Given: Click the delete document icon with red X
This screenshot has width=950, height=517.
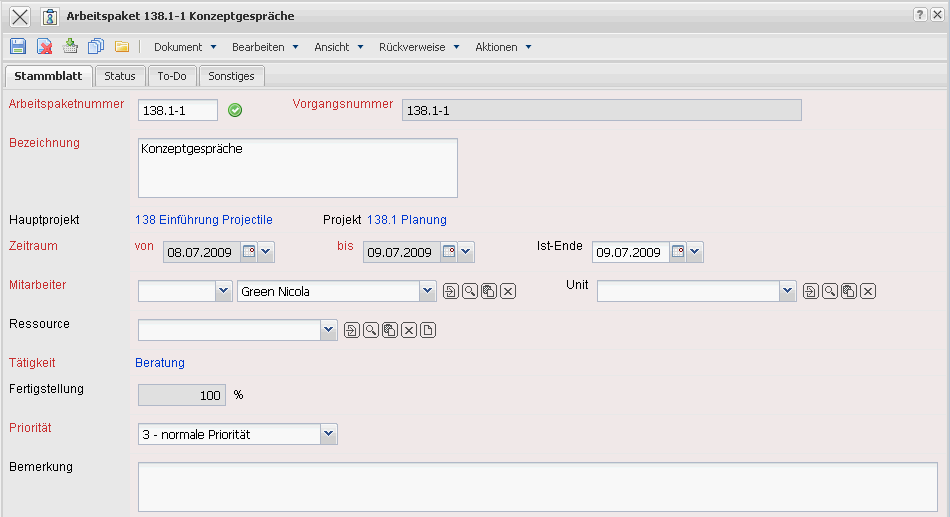Looking at the screenshot, I should click(x=44, y=46).
